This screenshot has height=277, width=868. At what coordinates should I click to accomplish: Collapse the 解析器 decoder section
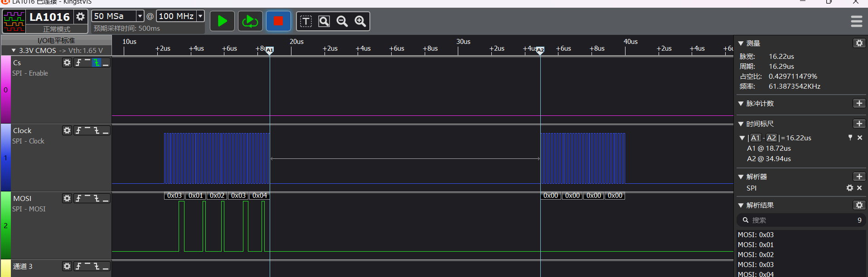tap(741, 177)
